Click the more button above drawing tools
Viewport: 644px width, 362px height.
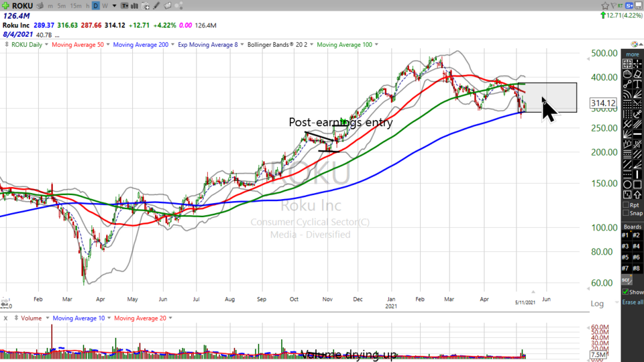(x=632, y=54)
